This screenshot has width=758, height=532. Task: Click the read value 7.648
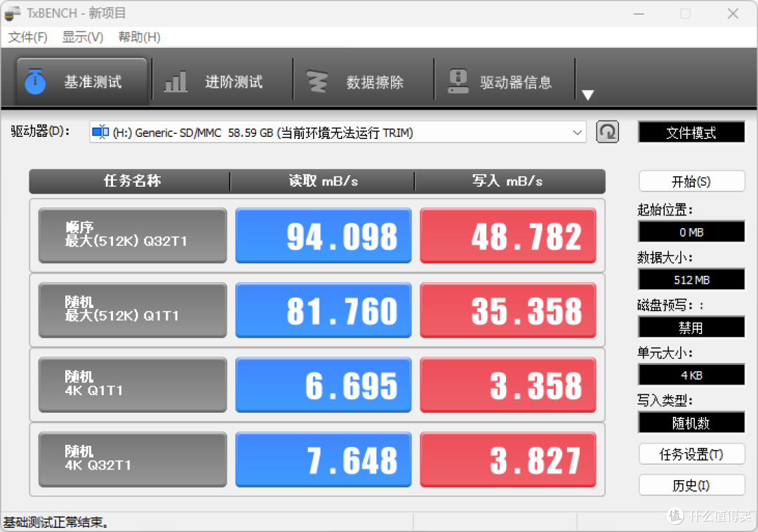(x=324, y=459)
